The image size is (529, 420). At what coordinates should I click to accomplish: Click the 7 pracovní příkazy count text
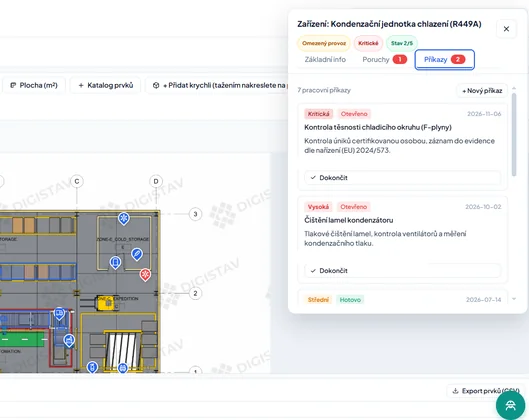[324, 90]
